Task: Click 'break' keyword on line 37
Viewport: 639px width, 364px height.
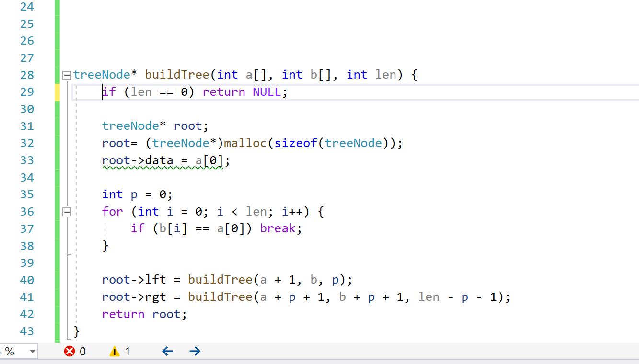Action: pos(278,228)
